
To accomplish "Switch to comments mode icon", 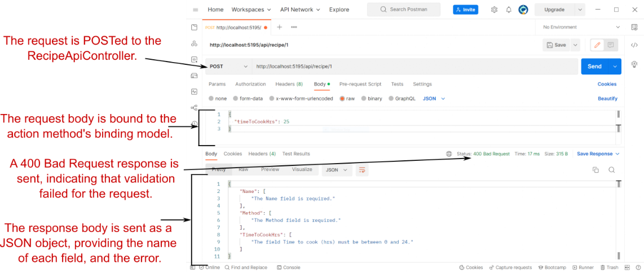I will pos(611,45).
